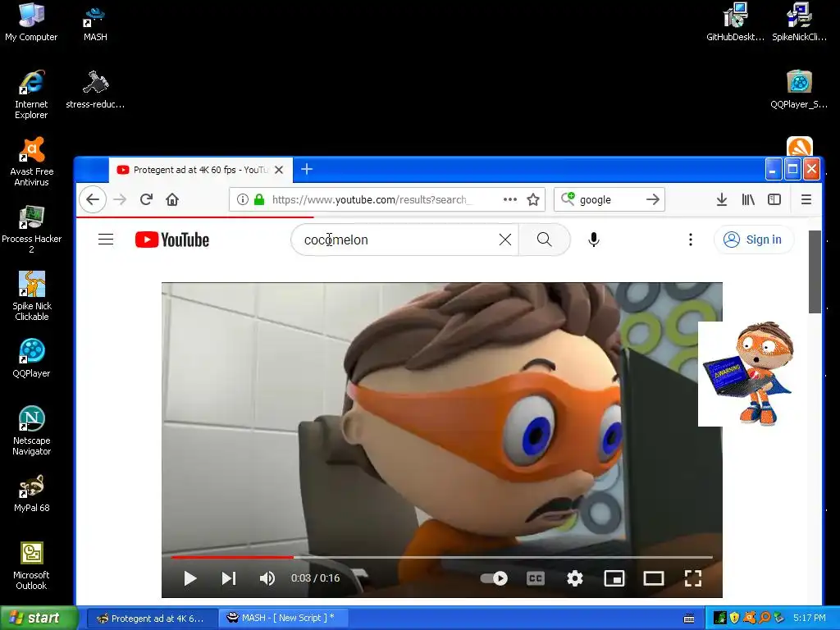This screenshot has width=840, height=630.
Task: Open QQPlayer_S... installer icon
Action: point(799,89)
